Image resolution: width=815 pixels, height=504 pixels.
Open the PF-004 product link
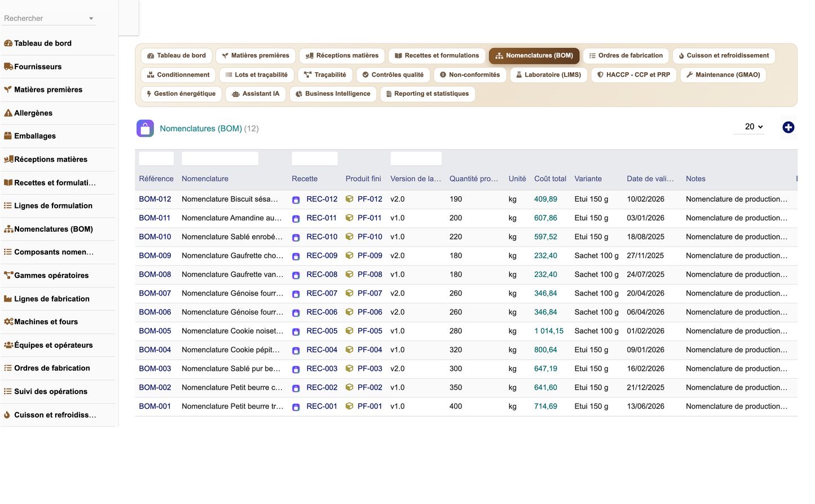click(x=370, y=350)
